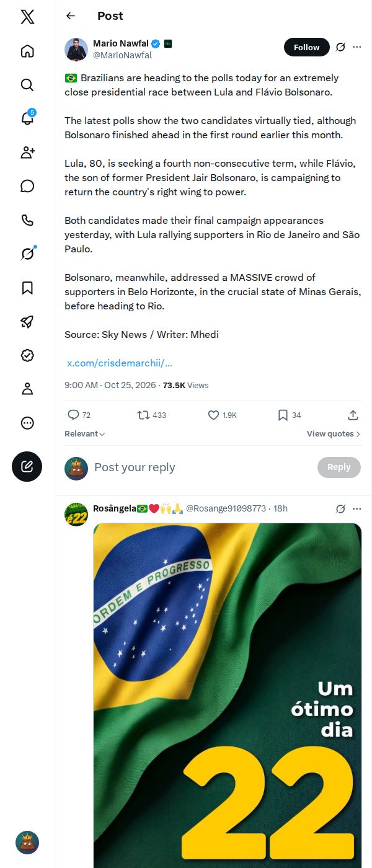Open the Profile item in sidebar

pyautogui.click(x=27, y=389)
